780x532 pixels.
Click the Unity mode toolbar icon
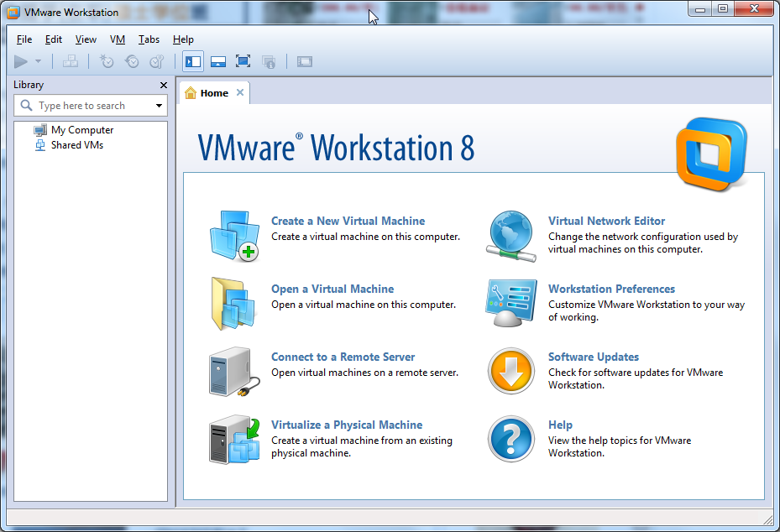pyautogui.click(x=269, y=61)
